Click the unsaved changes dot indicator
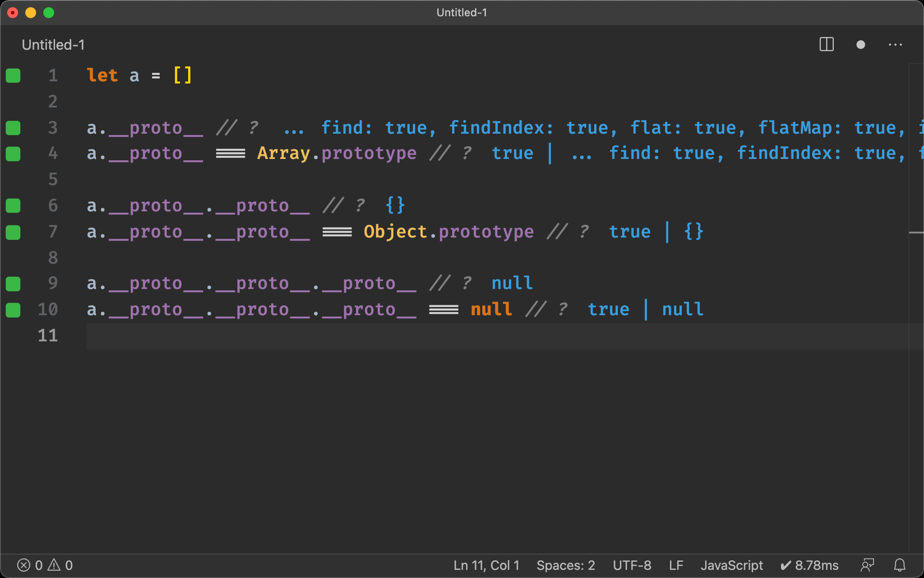 860,45
